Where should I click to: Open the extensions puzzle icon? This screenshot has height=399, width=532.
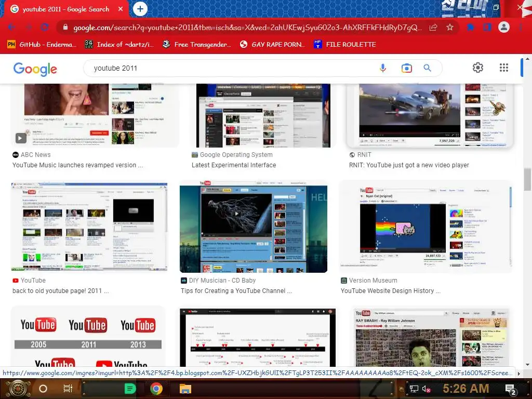click(471, 27)
